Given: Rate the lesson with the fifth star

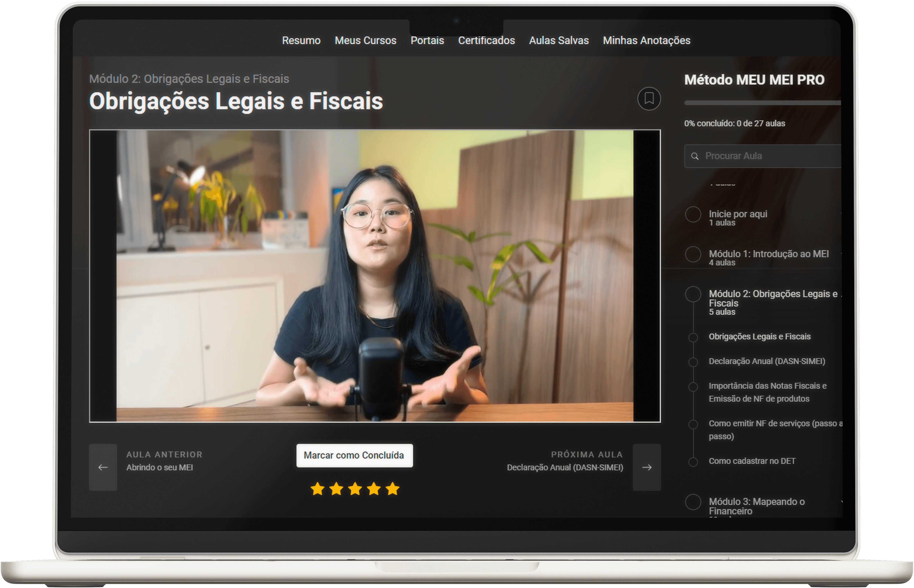Looking at the screenshot, I should point(392,488).
